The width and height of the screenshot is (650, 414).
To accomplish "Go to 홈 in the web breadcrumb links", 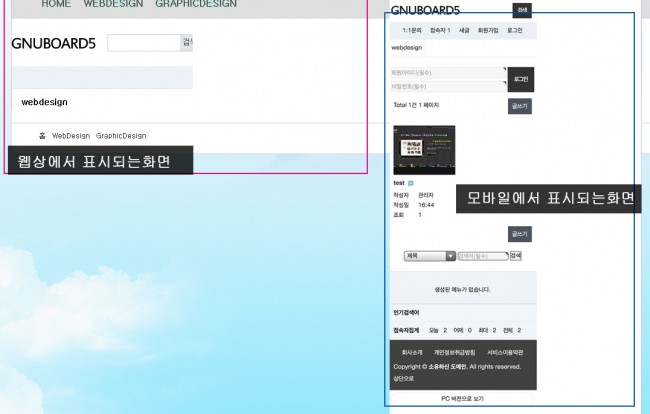I will [42, 136].
